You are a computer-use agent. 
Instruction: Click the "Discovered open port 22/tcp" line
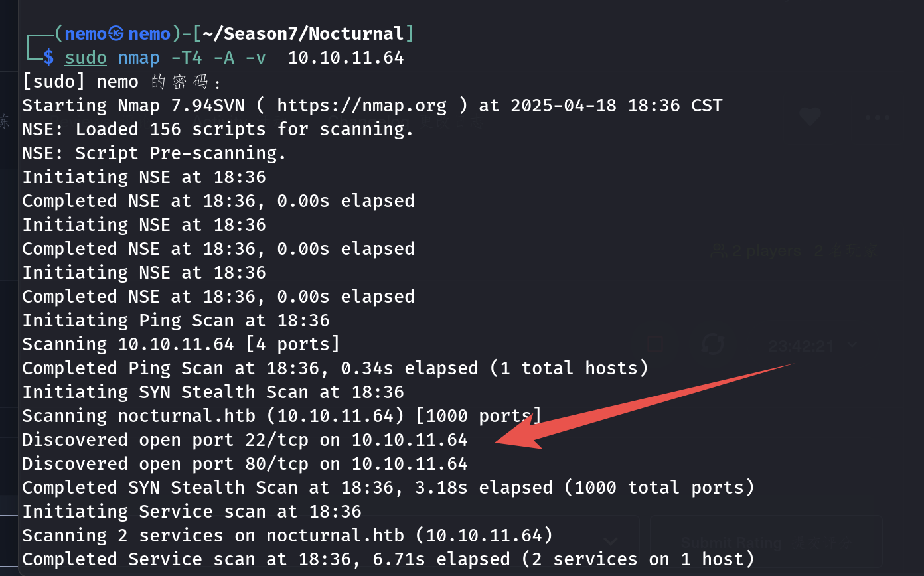[x=245, y=440]
